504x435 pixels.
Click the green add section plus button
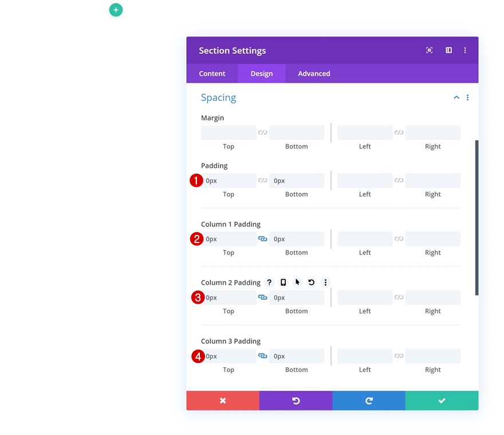[116, 10]
